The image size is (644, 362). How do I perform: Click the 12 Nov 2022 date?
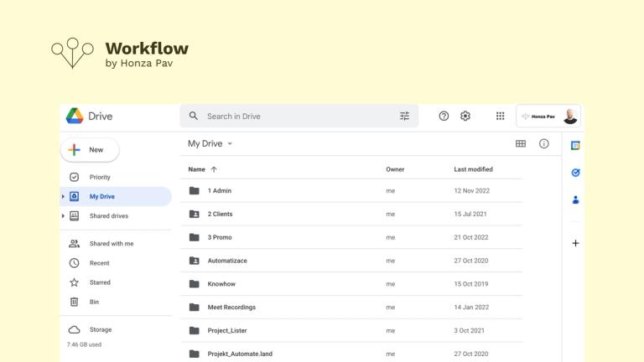tap(471, 190)
